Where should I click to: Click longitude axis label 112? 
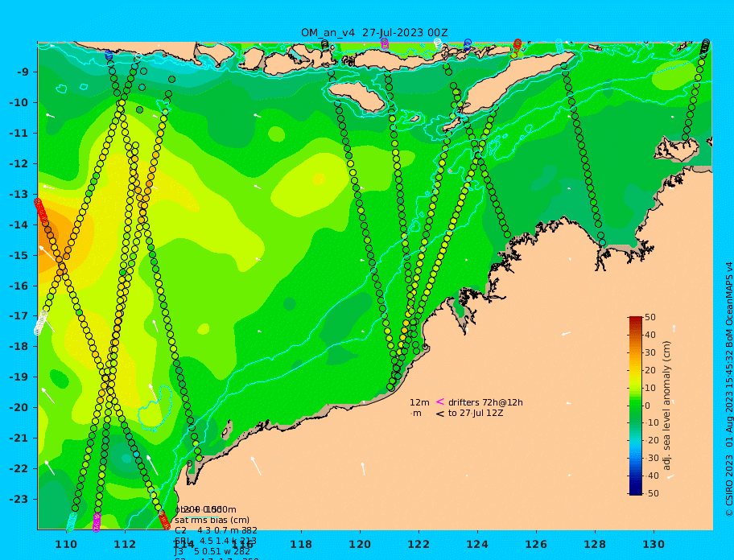point(125,545)
